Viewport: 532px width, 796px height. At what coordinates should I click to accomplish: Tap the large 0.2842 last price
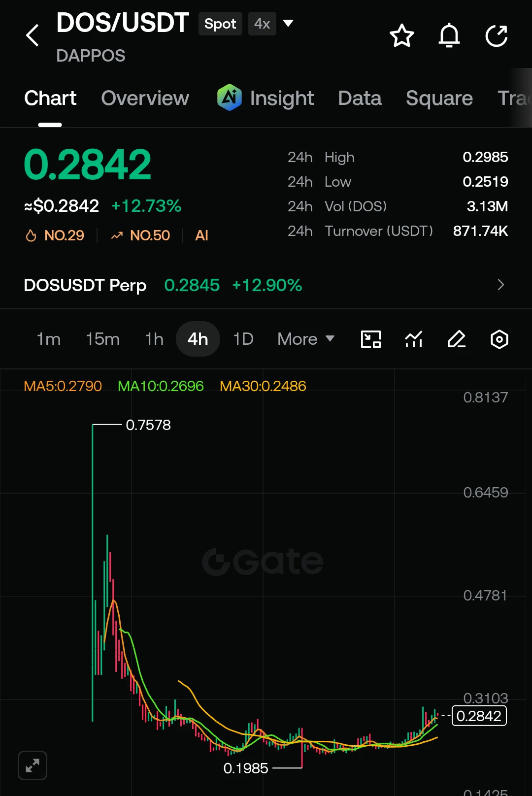click(87, 165)
